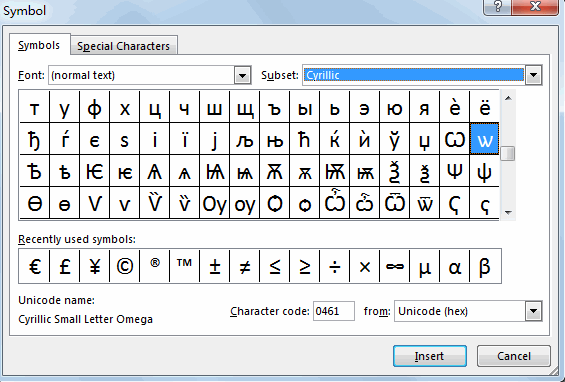
Task: Select the micro µ recent symbol
Action: coord(425,266)
